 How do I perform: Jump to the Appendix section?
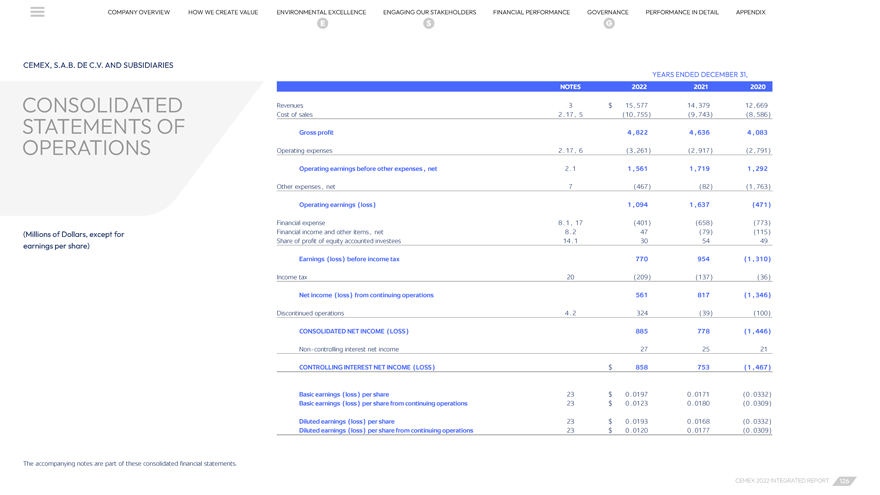[x=750, y=12]
